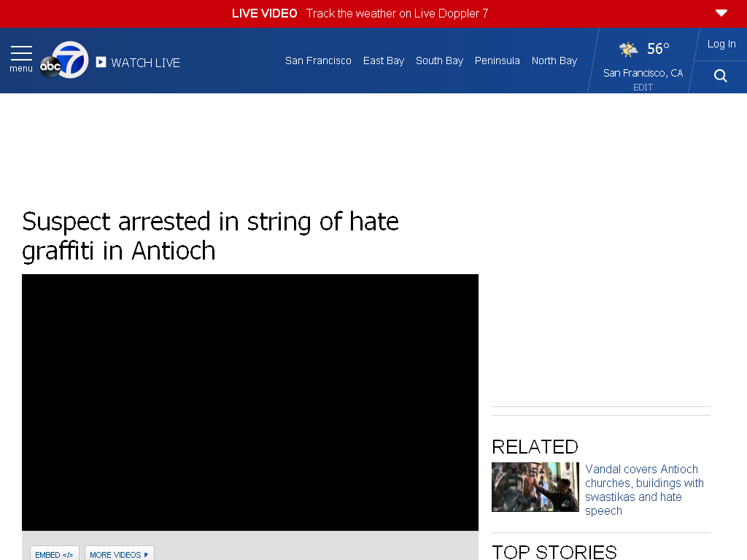The width and height of the screenshot is (747, 560).
Task: Go to South Bay section
Action: (x=439, y=61)
